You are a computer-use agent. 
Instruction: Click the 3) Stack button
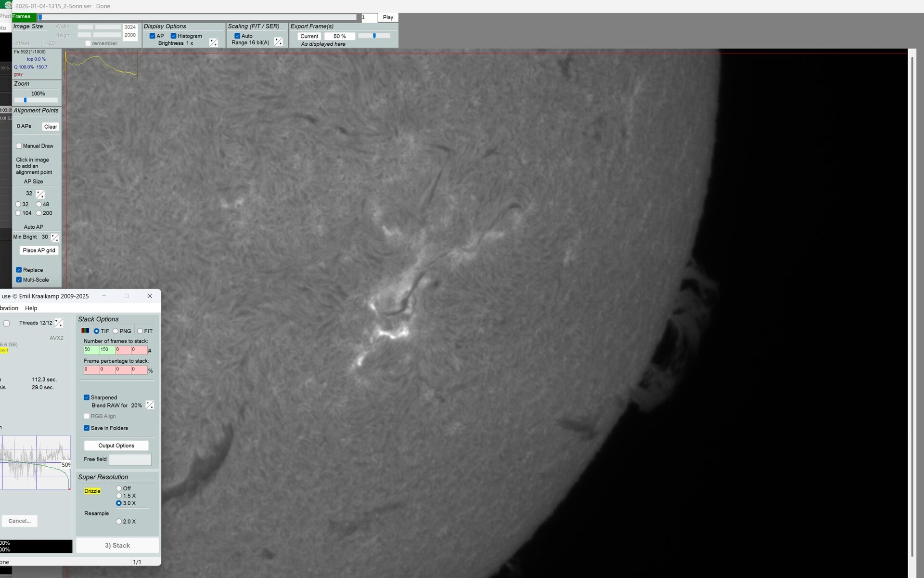click(x=117, y=546)
